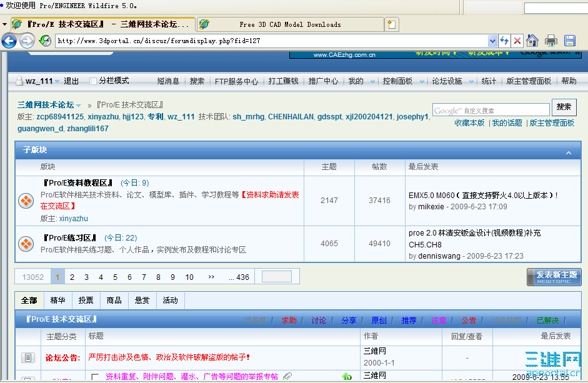Click 收藏本版 link
The width and height of the screenshot is (588, 383).
(469, 122)
